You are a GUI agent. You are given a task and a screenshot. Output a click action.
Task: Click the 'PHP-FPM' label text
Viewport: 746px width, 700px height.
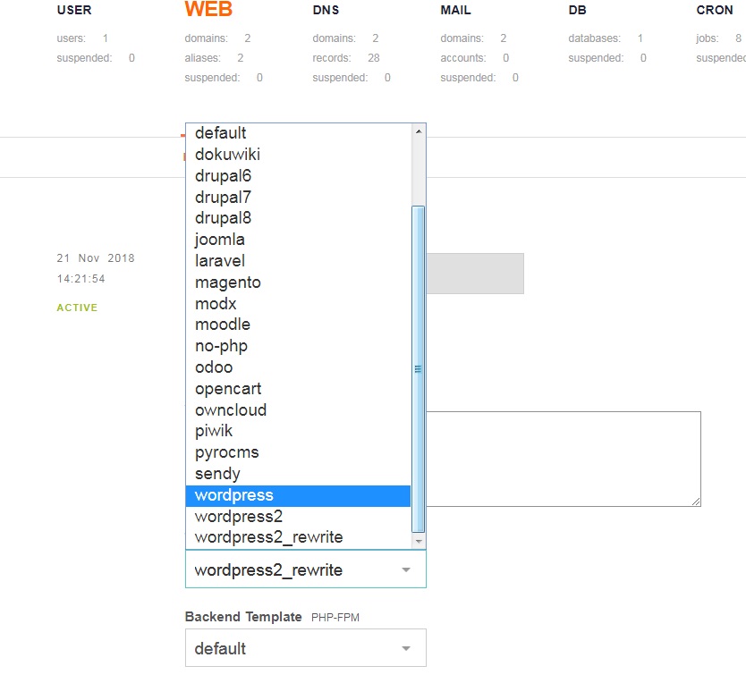click(x=335, y=617)
